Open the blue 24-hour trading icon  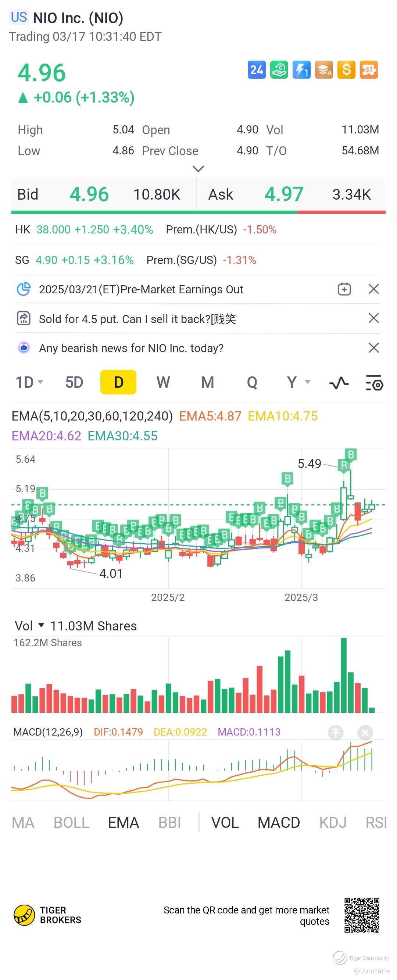click(x=256, y=69)
